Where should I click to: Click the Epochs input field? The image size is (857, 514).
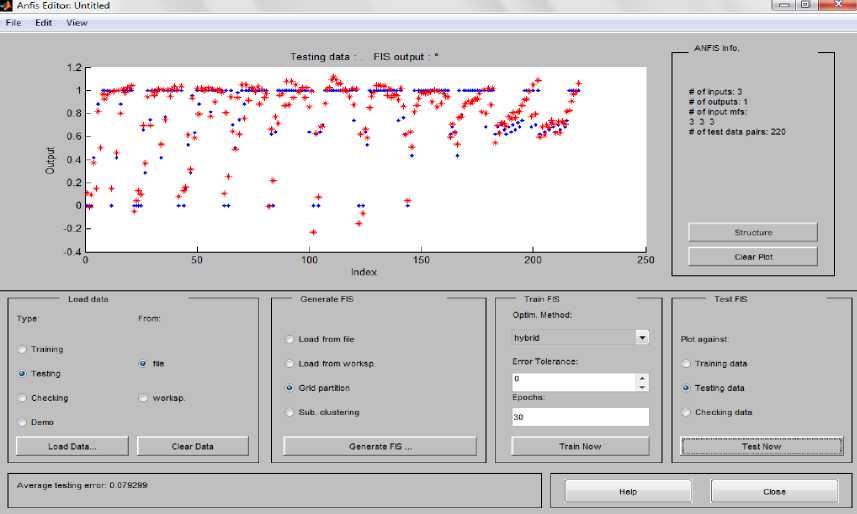point(579,417)
